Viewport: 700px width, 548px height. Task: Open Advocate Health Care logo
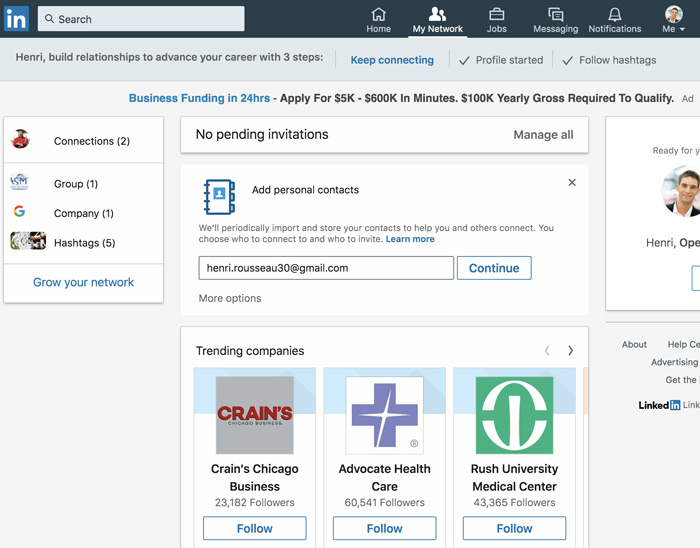[x=385, y=415]
